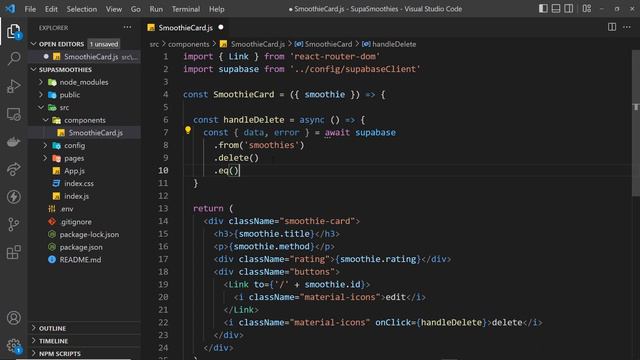Open README.md file

click(x=80, y=260)
